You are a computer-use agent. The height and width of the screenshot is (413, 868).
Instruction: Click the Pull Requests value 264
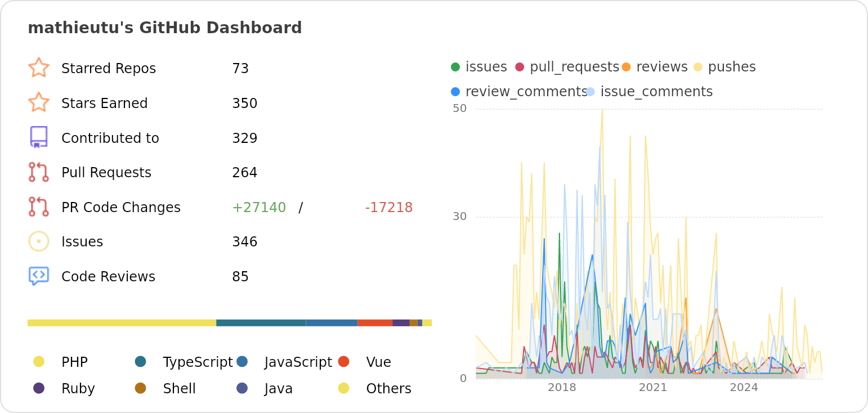245,173
